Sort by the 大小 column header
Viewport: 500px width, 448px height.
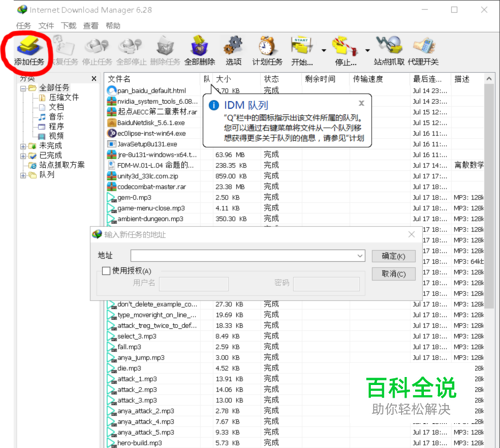click(237, 79)
